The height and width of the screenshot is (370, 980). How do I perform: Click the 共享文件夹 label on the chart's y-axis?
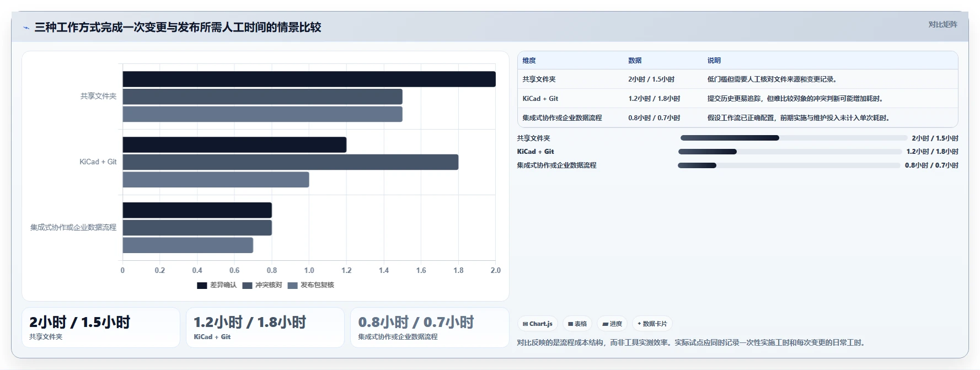[98, 96]
